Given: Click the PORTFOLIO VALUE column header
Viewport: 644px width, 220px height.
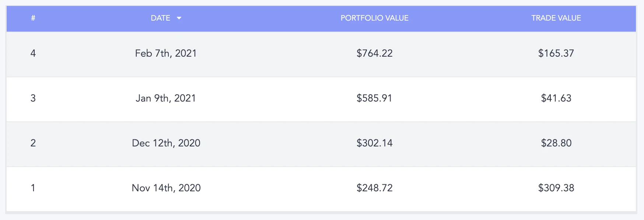Looking at the screenshot, I should 374,18.
